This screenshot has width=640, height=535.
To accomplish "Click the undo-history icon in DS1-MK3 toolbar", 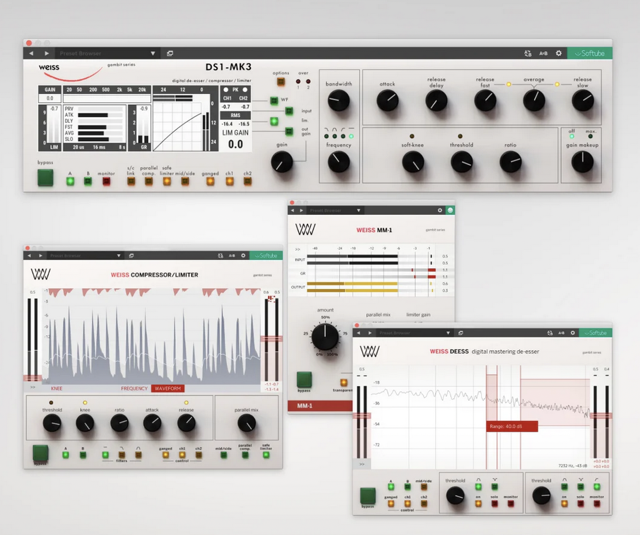I will pos(528,53).
